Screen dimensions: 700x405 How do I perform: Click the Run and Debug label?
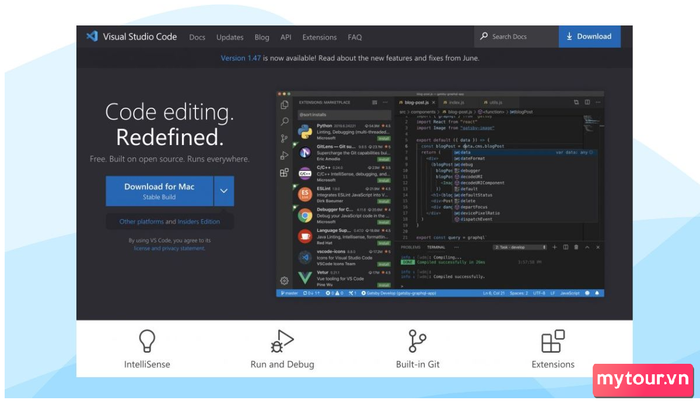[x=282, y=364]
